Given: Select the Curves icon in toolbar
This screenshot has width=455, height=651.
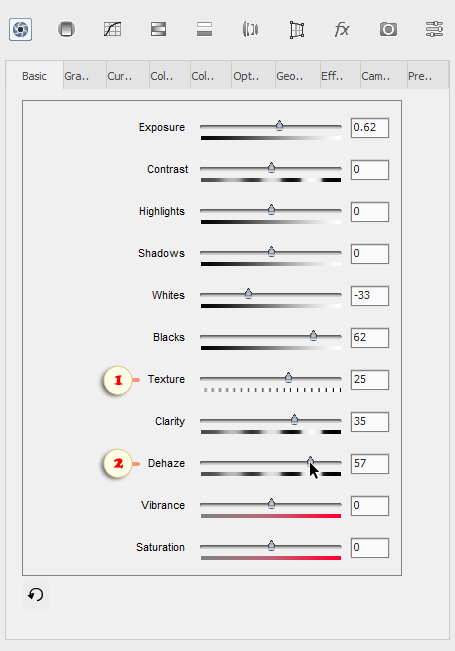Looking at the screenshot, I should pyautogui.click(x=113, y=29).
